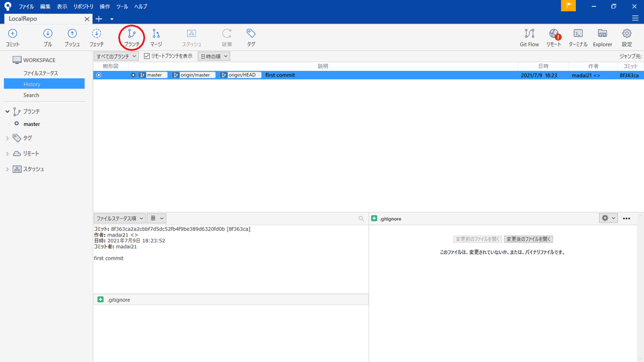644x362 pixels.
Task: Click the search magnifier icon in file panel
Action: click(361, 219)
